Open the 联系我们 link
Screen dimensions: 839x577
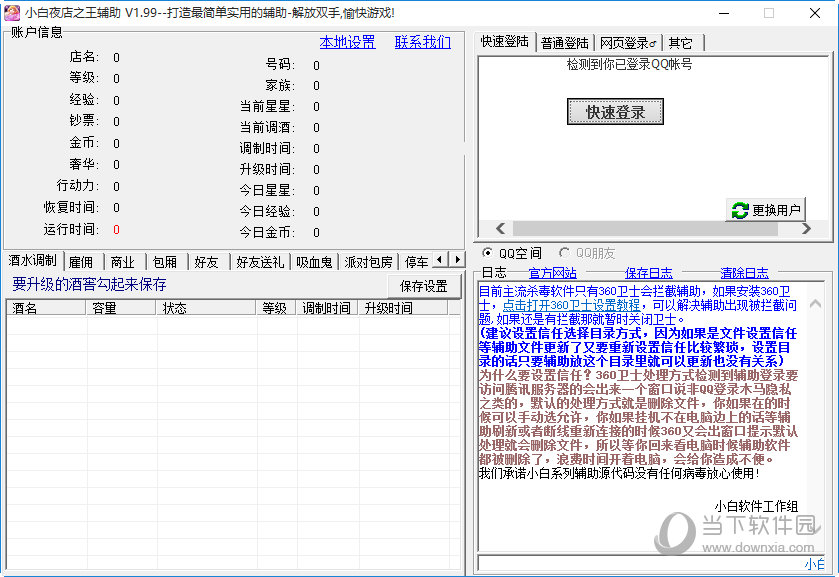pyautogui.click(x=423, y=42)
